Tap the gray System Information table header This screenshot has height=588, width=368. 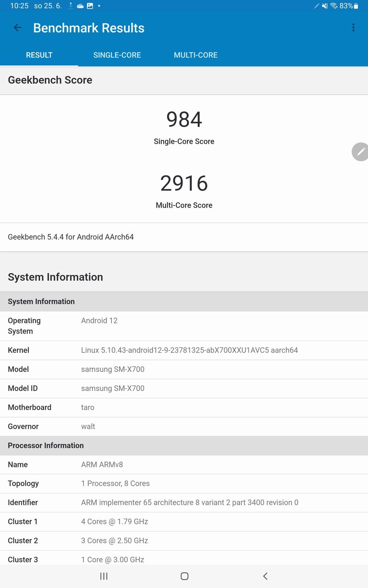click(184, 302)
